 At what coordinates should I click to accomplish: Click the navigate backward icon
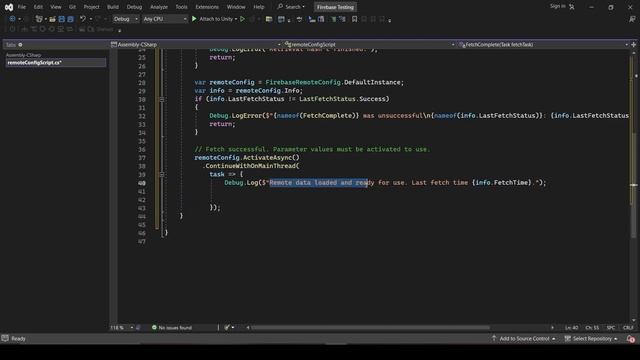(x=12, y=19)
